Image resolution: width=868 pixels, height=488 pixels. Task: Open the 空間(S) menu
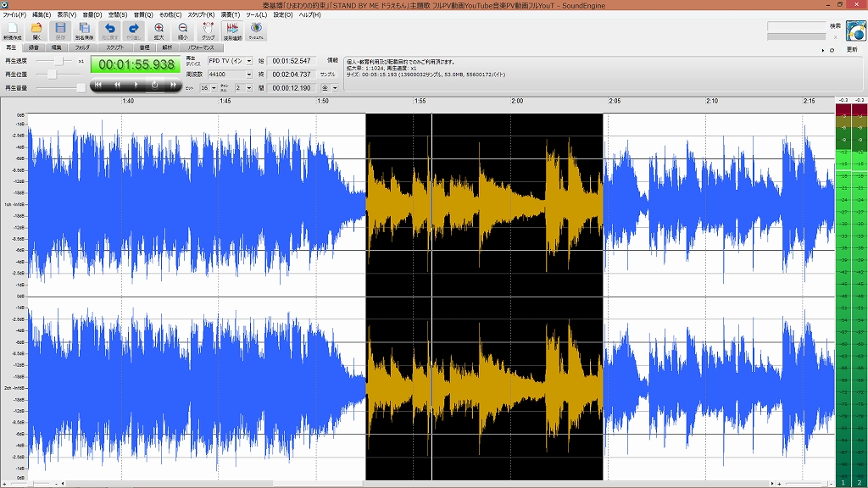click(x=117, y=15)
